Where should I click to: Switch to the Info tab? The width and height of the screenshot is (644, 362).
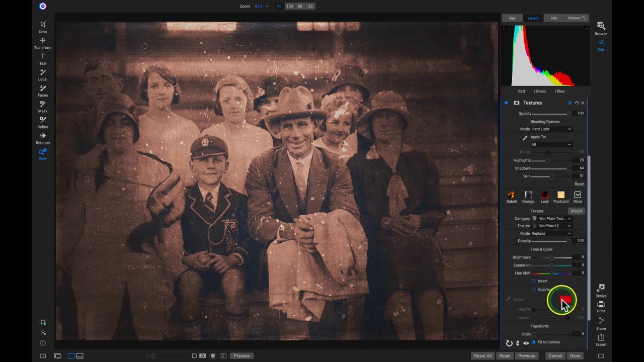pos(554,18)
